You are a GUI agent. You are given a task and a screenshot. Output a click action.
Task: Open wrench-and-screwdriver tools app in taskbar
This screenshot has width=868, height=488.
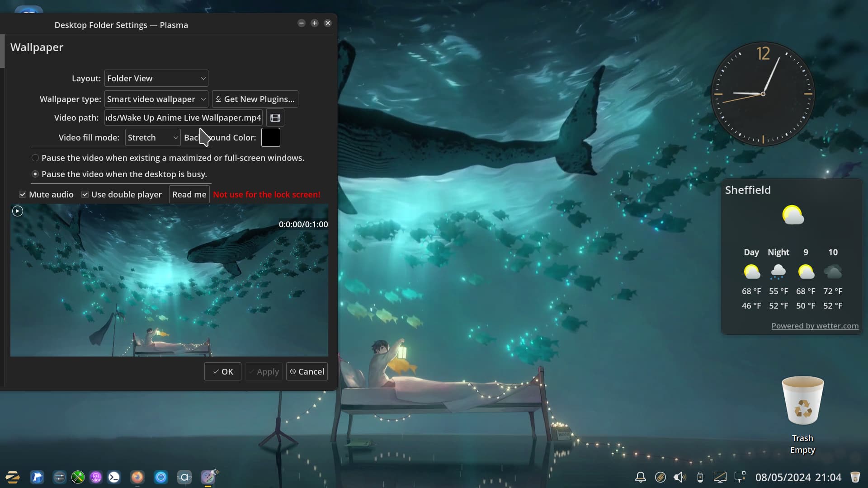click(x=78, y=477)
